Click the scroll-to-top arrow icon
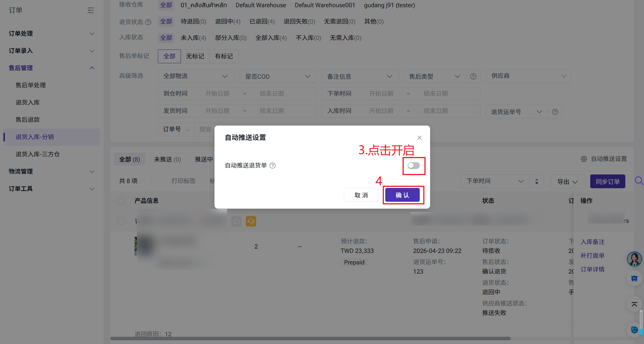The height and width of the screenshot is (344, 644). (634, 304)
